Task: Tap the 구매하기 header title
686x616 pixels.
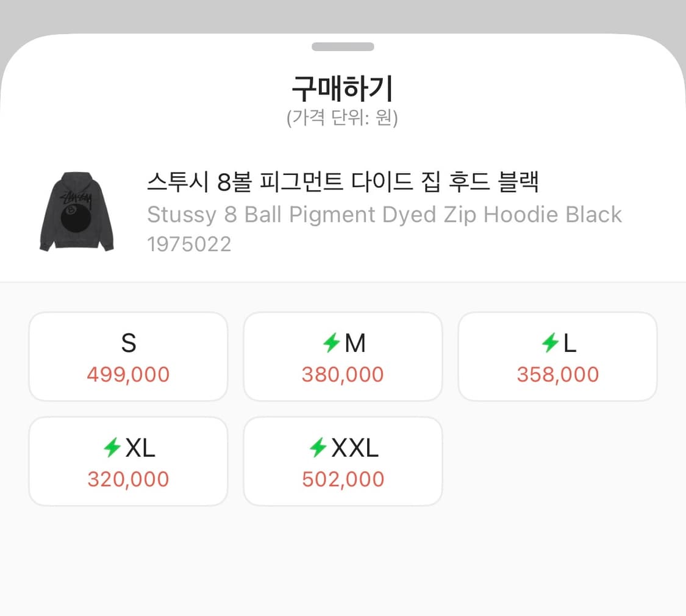Action: pyautogui.click(x=343, y=88)
